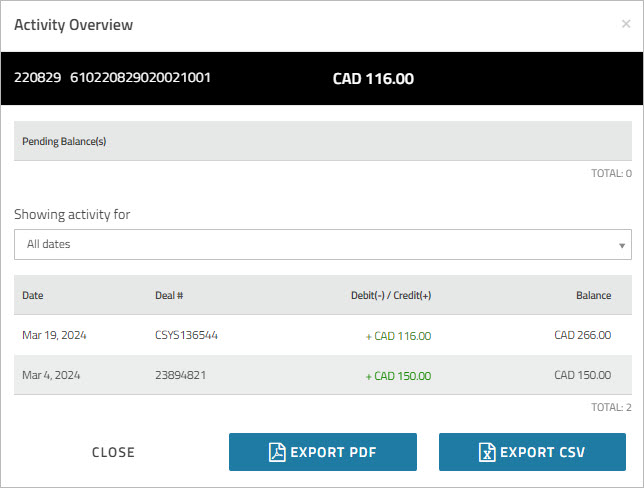Click the TOTAL: 0 pending count
Viewport: 644px width, 488px height.
click(612, 173)
